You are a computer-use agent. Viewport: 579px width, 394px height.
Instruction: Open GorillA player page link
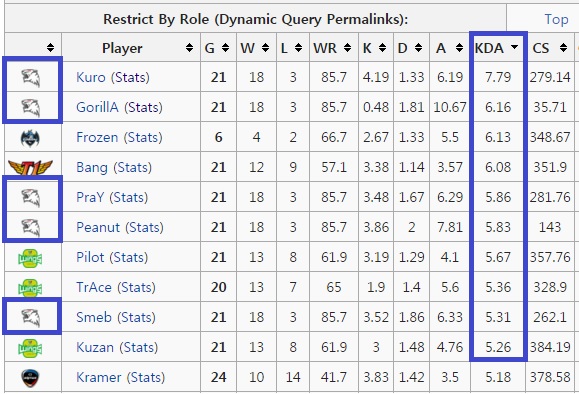coord(97,107)
